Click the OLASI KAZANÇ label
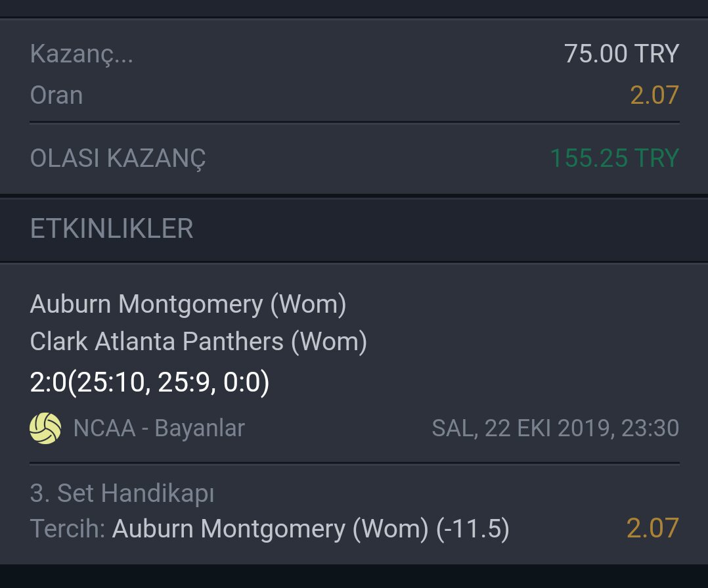The width and height of the screenshot is (708, 588). coord(118,158)
